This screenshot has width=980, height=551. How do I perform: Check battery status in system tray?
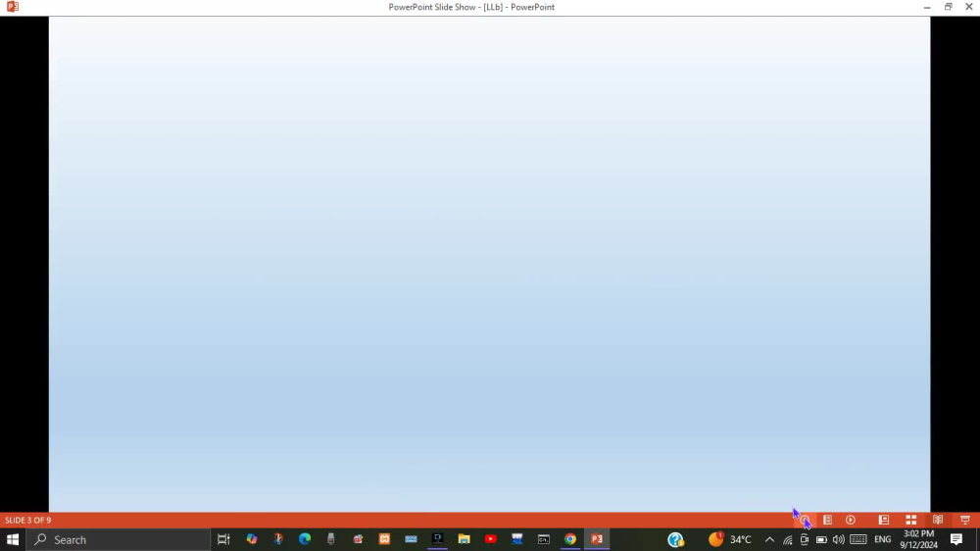(x=821, y=539)
